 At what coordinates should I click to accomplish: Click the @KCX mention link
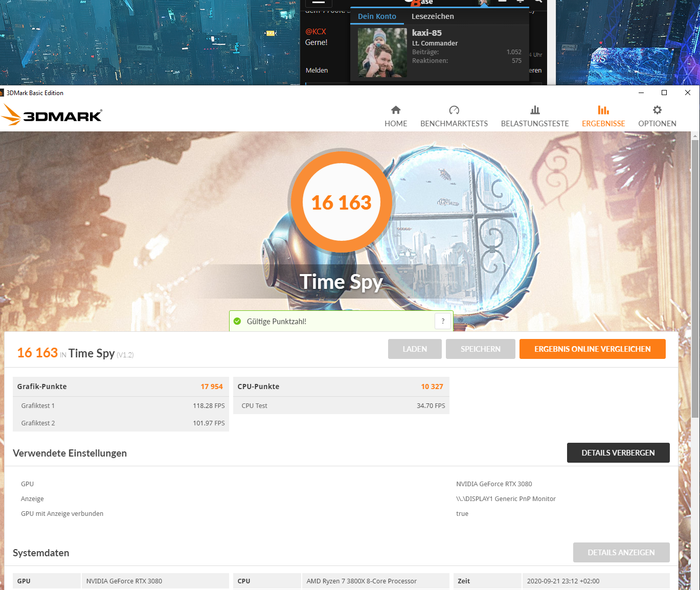coord(315,31)
